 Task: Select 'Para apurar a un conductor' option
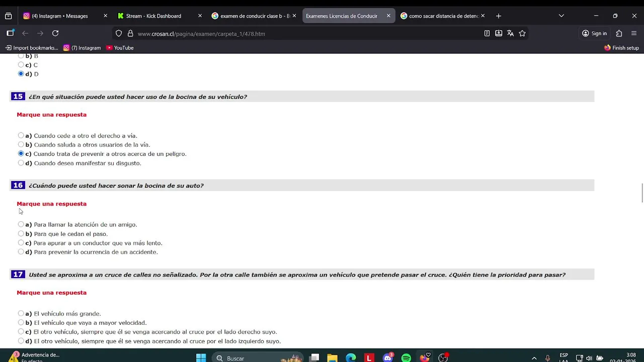pos(21,243)
